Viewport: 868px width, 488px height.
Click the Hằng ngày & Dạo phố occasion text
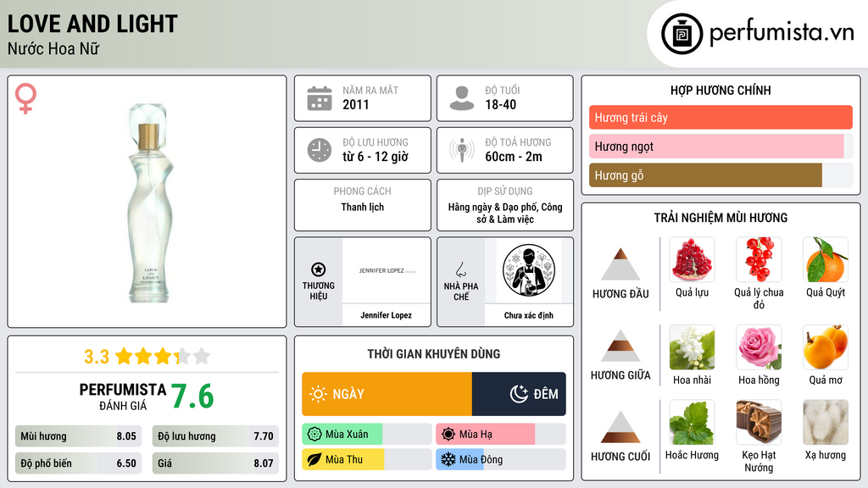pos(505,213)
